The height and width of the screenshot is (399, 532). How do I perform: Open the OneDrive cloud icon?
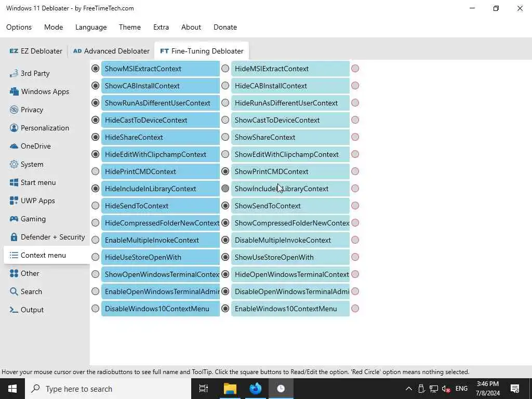[x=14, y=146]
